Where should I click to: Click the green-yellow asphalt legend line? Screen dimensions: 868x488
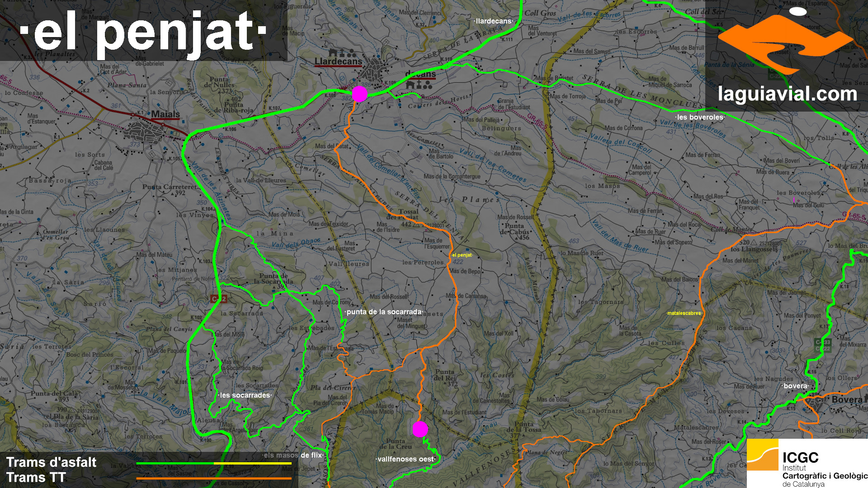click(x=213, y=463)
